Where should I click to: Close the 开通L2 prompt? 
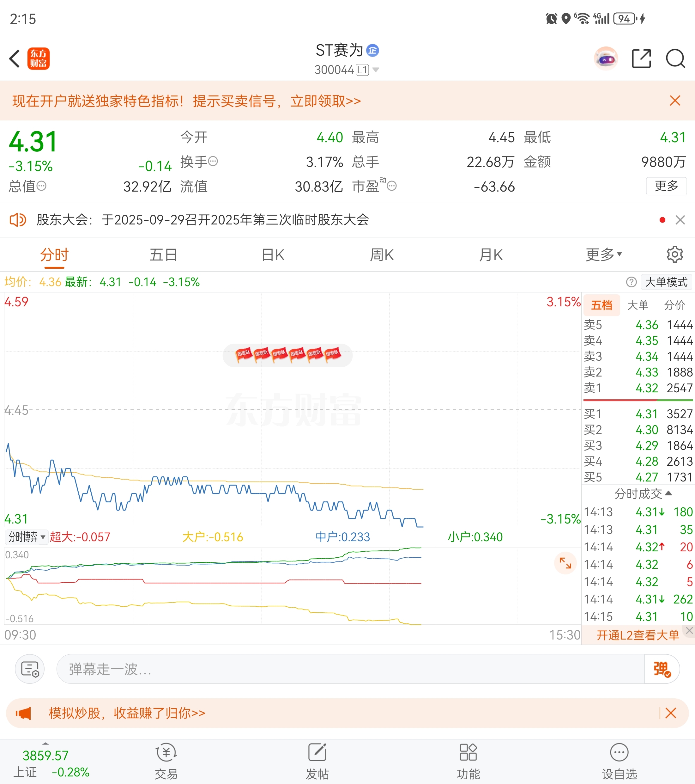pos(690,630)
